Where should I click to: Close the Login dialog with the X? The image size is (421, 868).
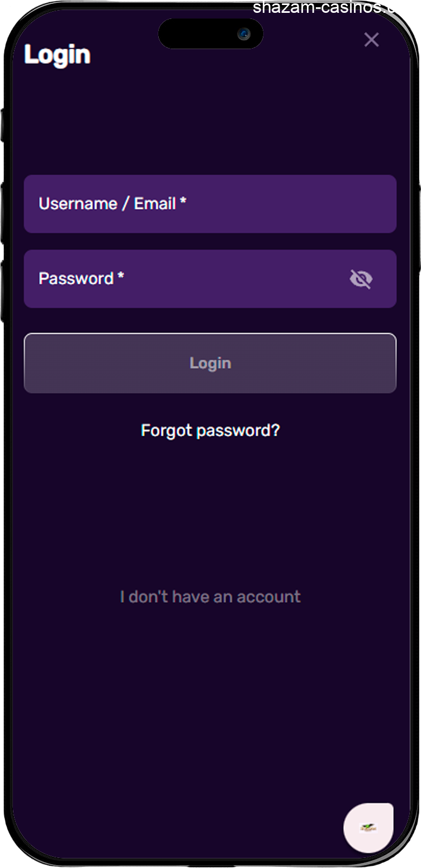[x=371, y=40]
